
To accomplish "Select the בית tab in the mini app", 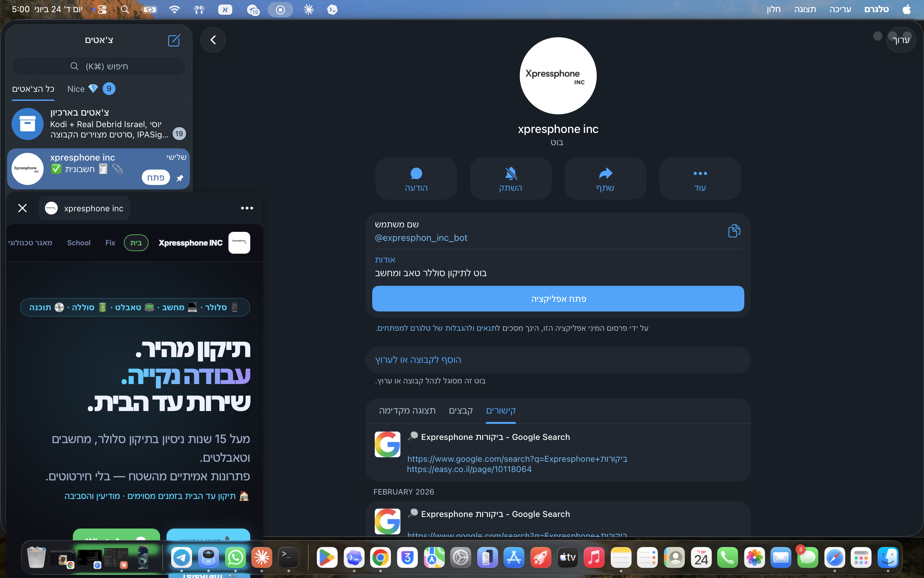I will [136, 243].
